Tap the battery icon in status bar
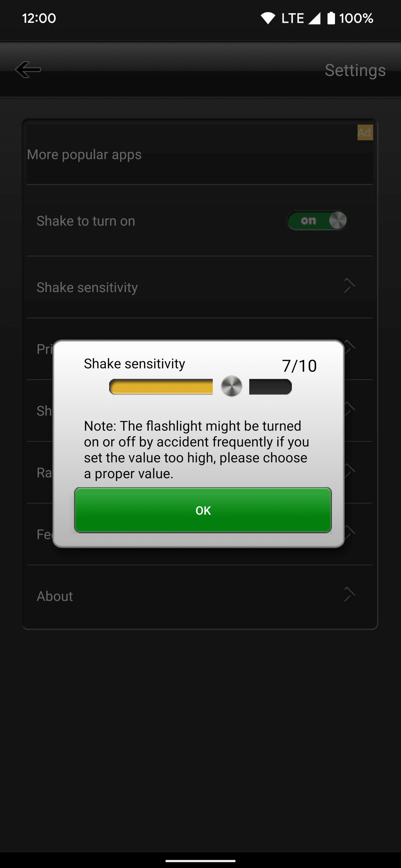The height and width of the screenshot is (868, 401). 331,18
